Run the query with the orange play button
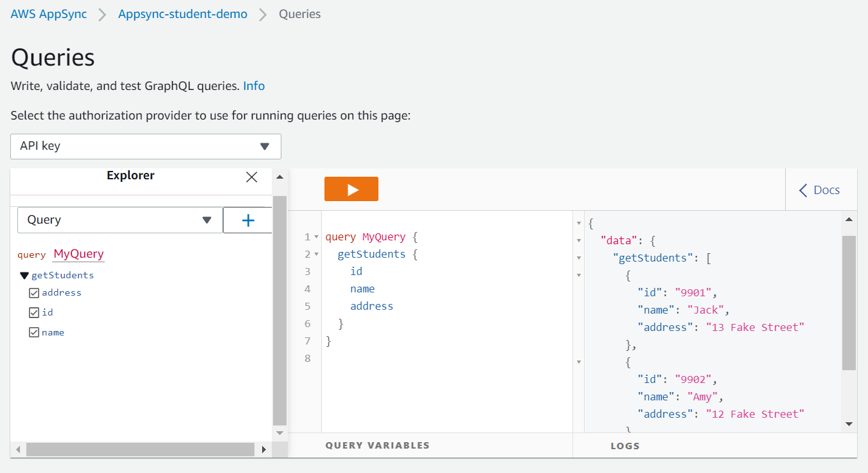868x473 pixels. point(351,188)
